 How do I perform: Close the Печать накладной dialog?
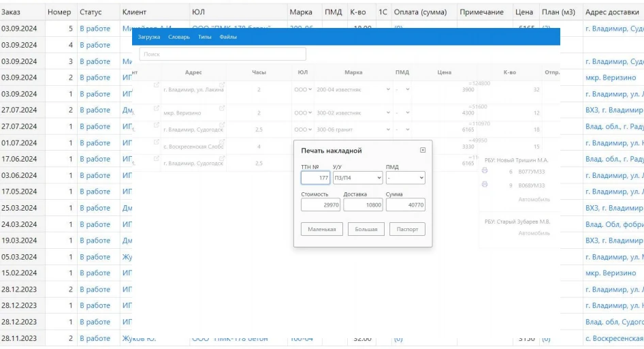click(423, 150)
